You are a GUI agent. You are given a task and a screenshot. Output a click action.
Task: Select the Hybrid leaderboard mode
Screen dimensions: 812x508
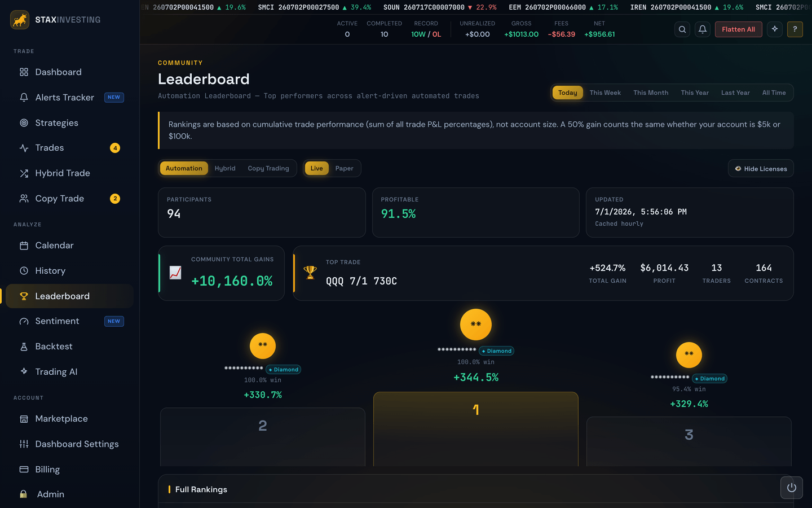(x=225, y=168)
